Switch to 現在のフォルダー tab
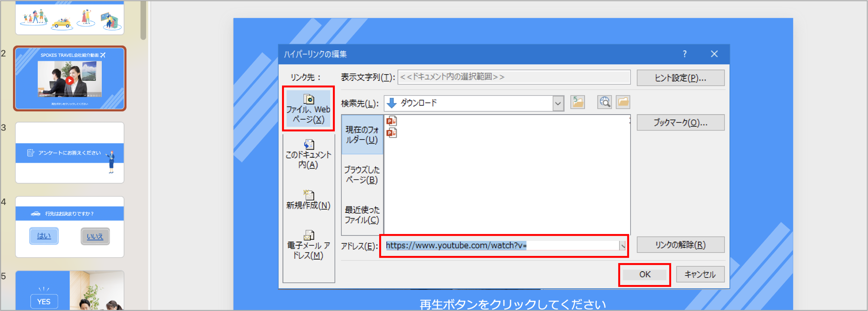 click(x=362, y=134)
